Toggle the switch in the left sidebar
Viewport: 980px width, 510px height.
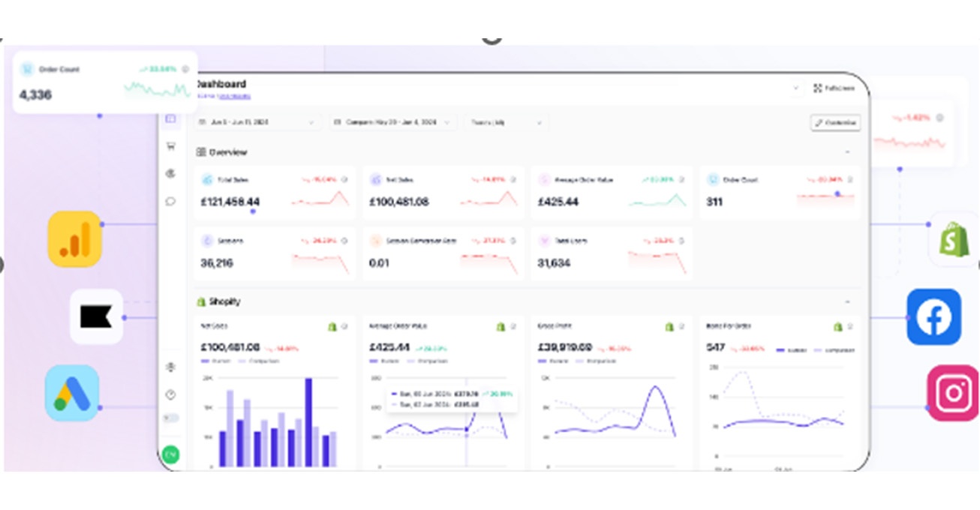tap(171, 418)
